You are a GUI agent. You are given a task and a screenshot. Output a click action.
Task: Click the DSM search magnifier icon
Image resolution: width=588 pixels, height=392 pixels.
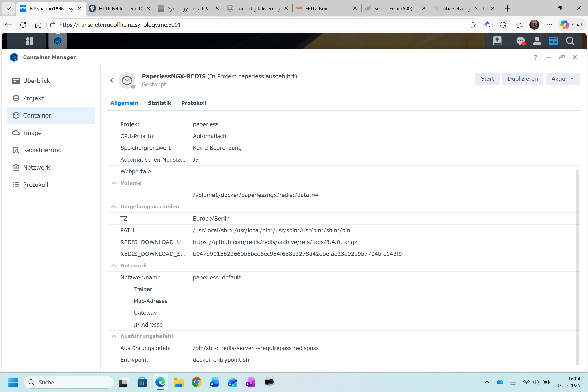point(570,41)
